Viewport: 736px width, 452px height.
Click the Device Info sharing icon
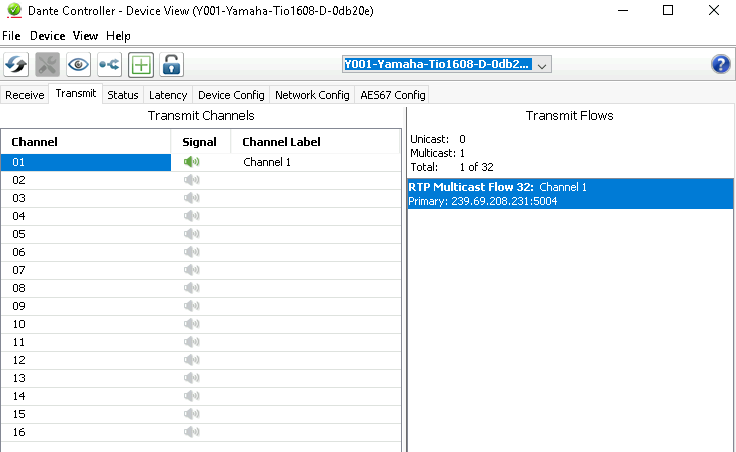109,64
